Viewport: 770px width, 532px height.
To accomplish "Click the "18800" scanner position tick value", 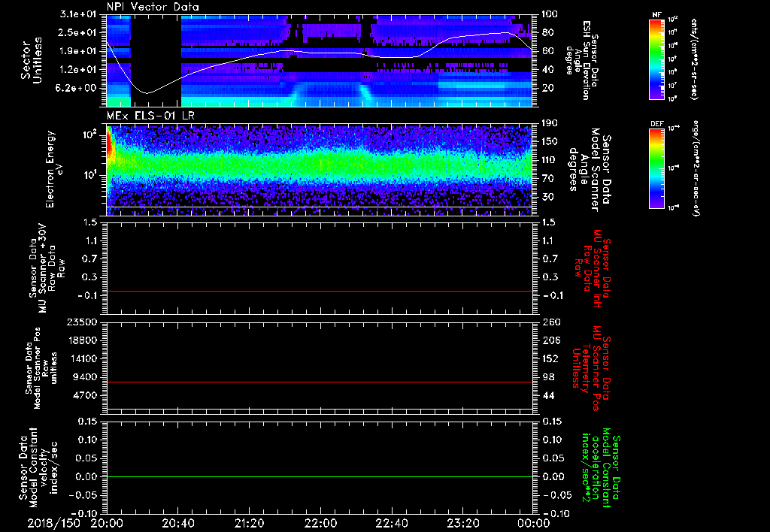I will click(83, 340).
